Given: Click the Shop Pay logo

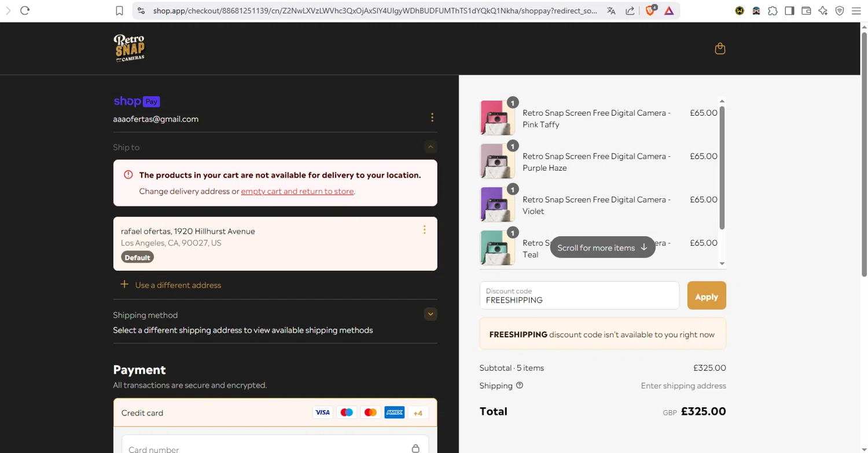Looking at the screenshot, I should [x=137, y=101].
